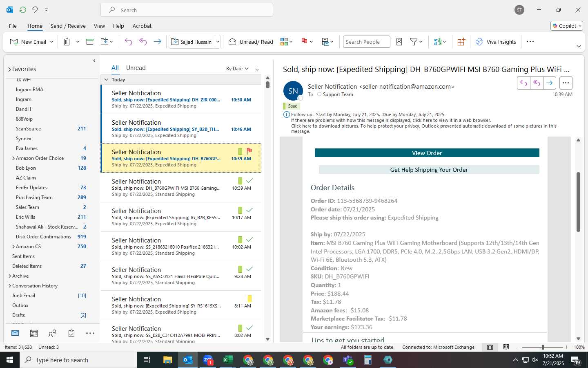This screenshot has width=588, height=368.
Task: Click the Archive icon in ribbon
Action: [90, 42]
